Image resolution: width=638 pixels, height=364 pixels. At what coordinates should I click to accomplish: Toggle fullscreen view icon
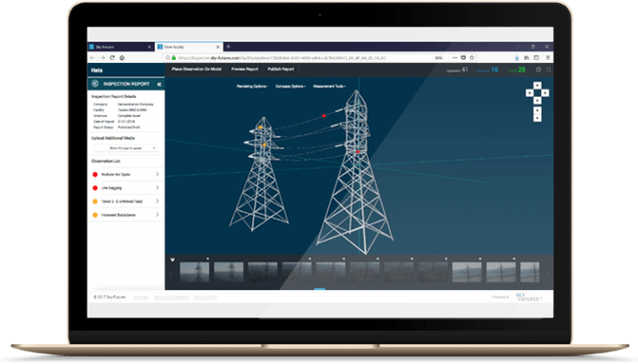[548, 70]
